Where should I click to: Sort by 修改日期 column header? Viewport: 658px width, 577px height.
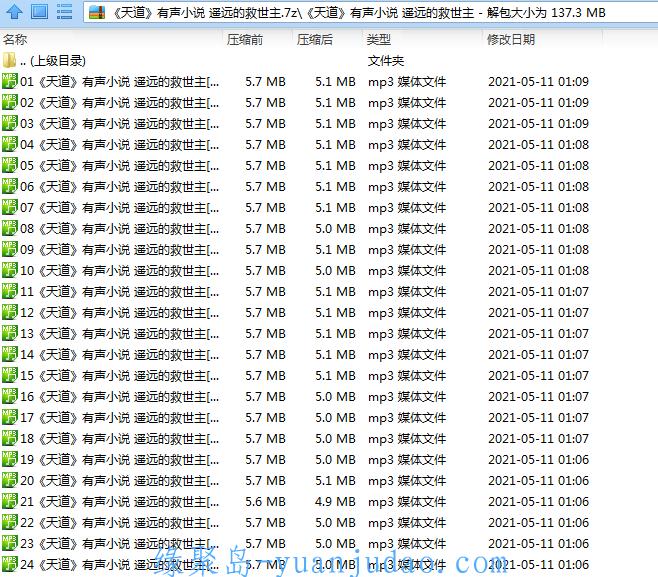tap(511, 39)
